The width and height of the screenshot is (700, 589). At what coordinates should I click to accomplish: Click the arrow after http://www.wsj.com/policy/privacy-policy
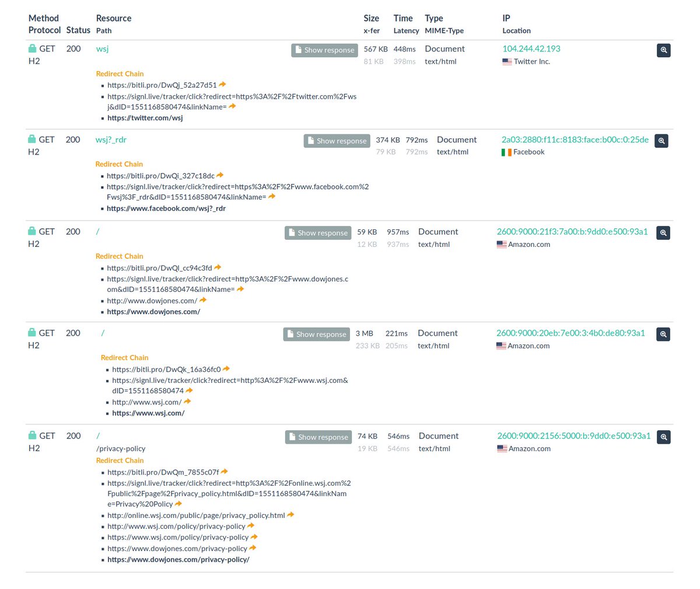coord(251,526)
